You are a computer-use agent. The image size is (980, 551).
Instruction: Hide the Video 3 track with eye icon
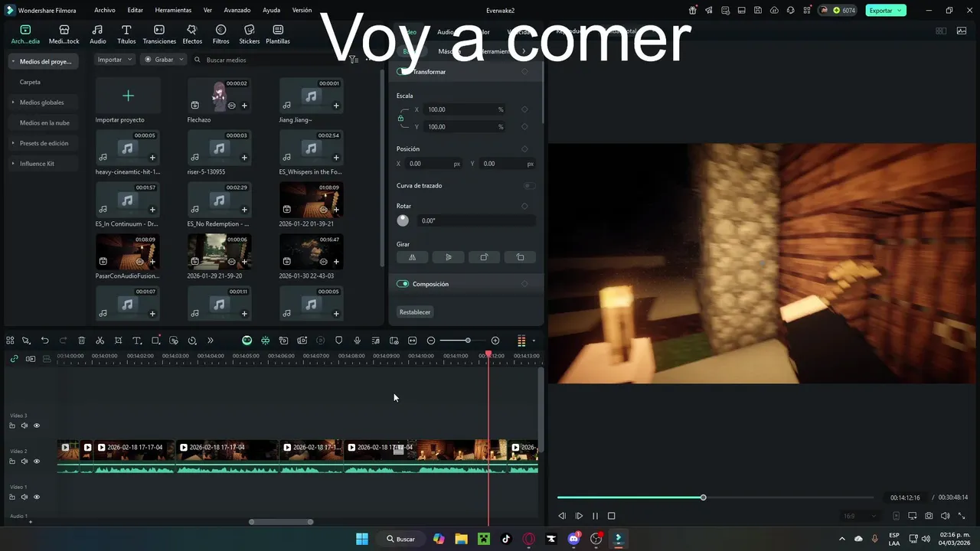point(36,425)
